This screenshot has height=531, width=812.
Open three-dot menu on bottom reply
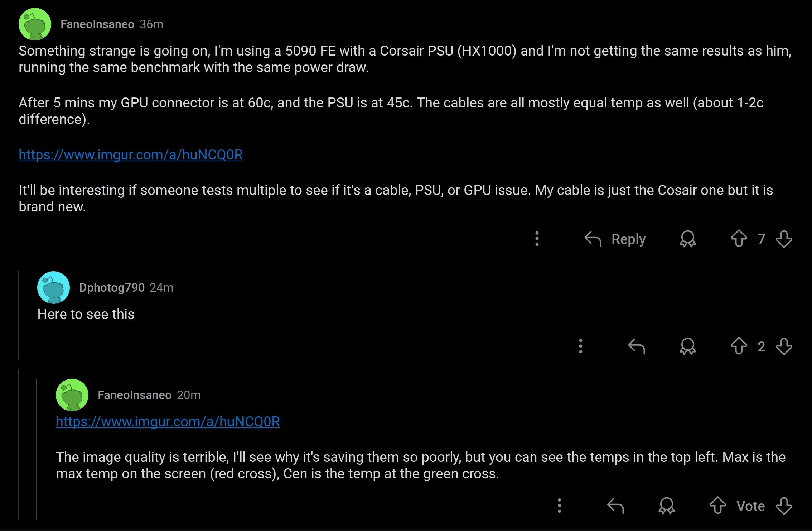(x=559, y=506)
